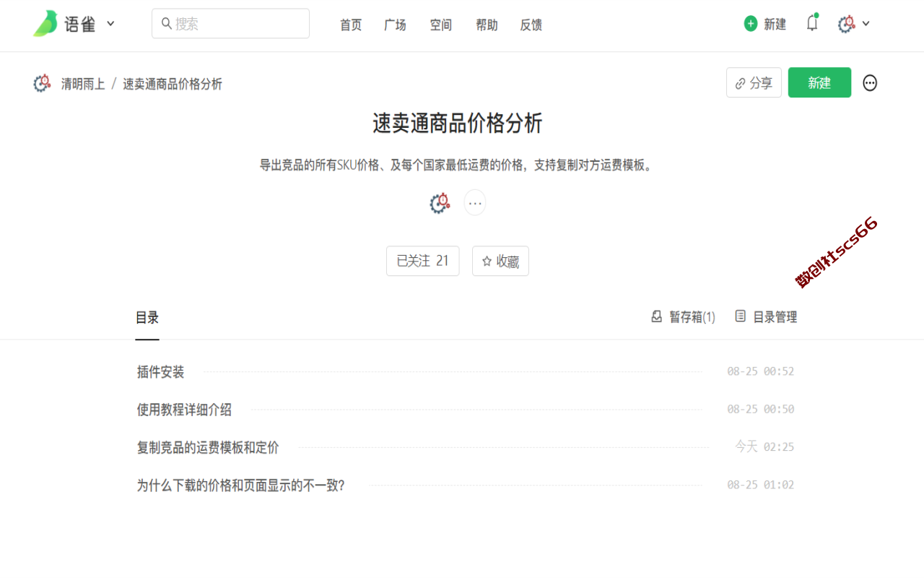924x578 pixels.
Task: Open 目录管理 catalog management
Action: tap(766, 317)
